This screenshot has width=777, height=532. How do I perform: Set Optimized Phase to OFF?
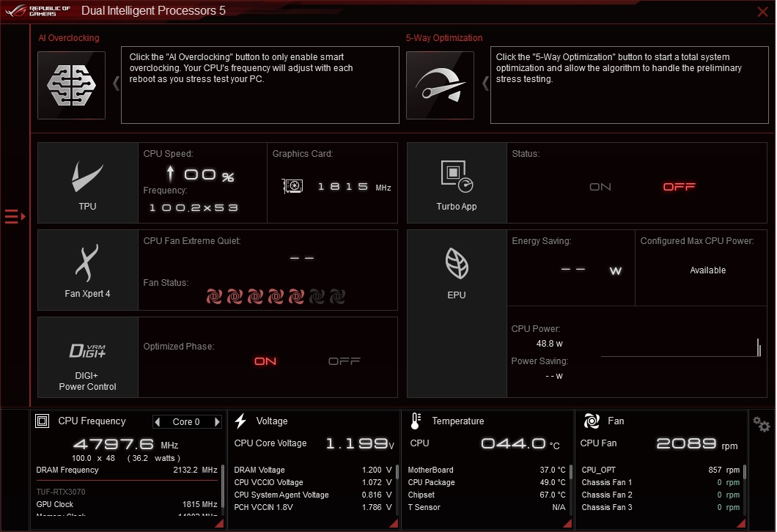[345, 361]
